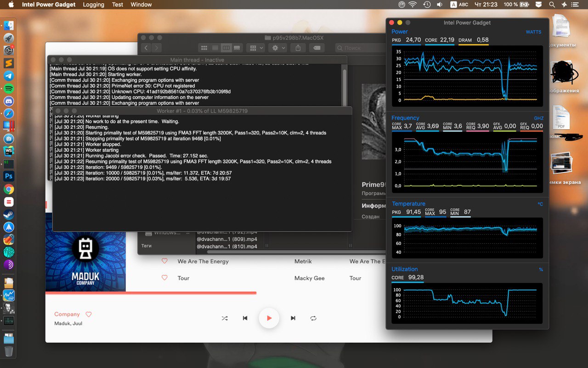Click the red song progress bar

pyautogui.click(x=151, y=293)
